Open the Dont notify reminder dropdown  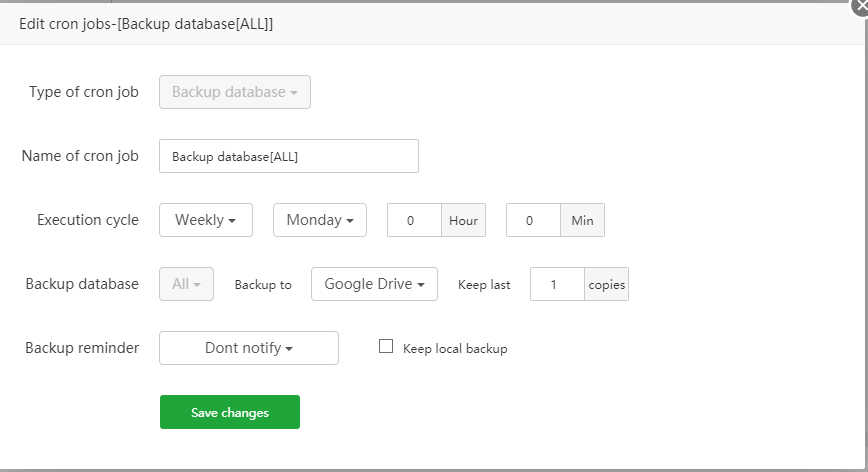249,348
